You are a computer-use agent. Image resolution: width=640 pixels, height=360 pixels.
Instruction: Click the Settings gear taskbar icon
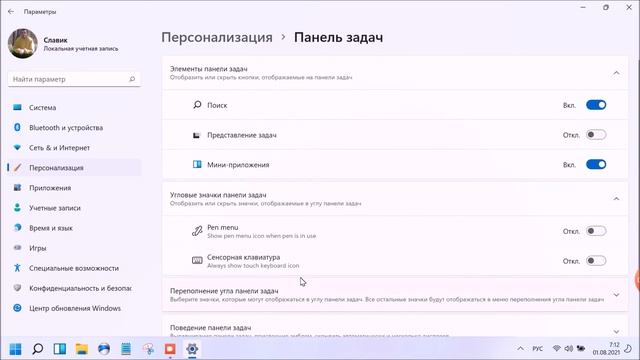point(192,349)
